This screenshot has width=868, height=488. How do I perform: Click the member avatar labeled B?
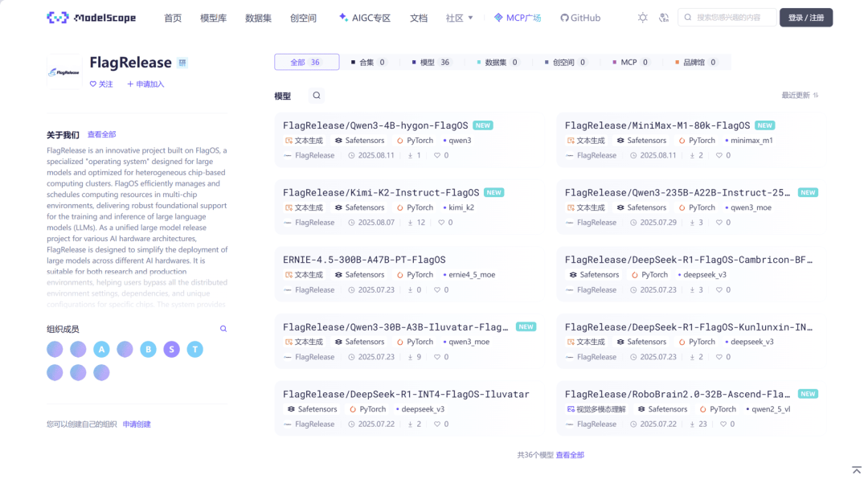149,350
